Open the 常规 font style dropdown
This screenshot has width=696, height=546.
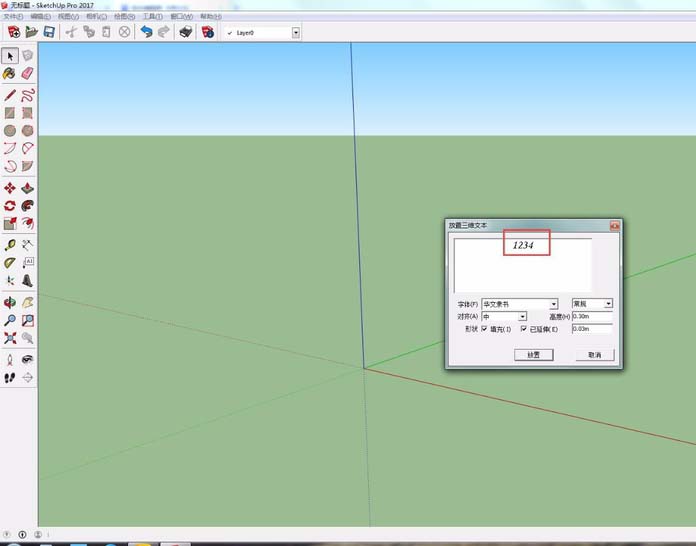tap(608, 304)
